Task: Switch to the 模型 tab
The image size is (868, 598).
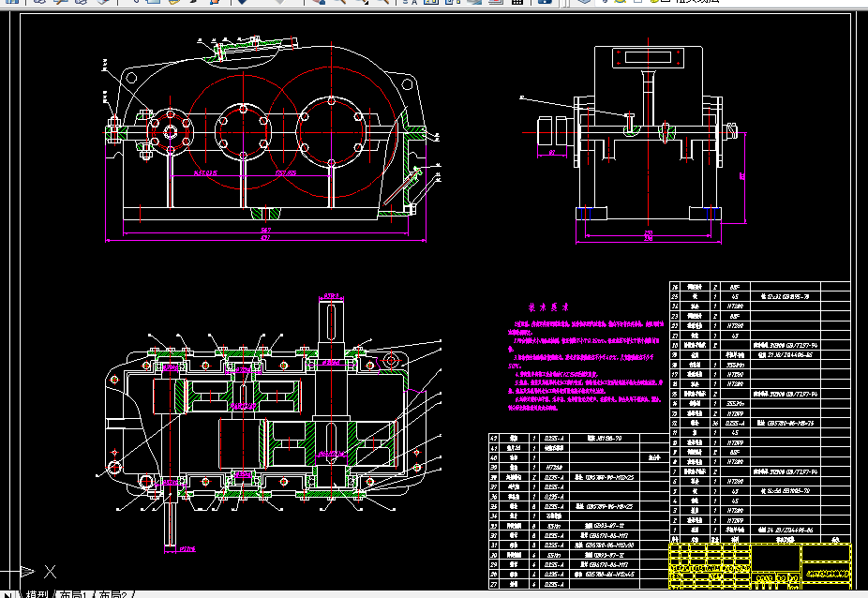Action: (37, 593)
